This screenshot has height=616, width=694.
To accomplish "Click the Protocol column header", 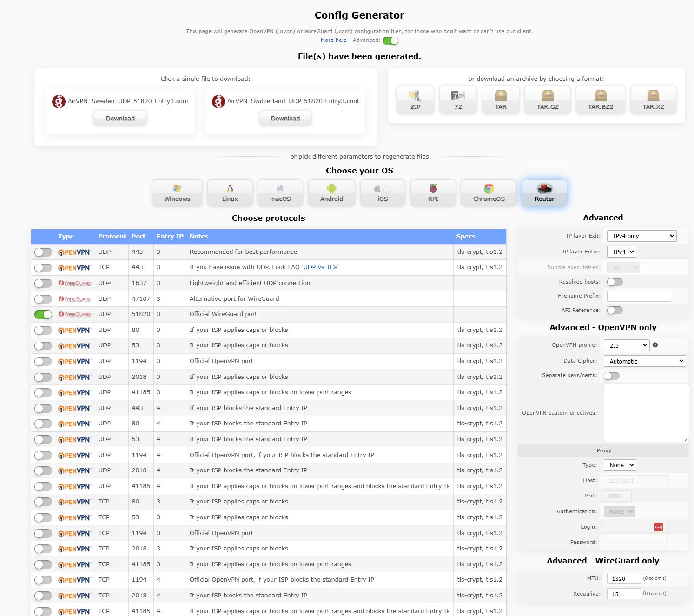I will [112, 236].
